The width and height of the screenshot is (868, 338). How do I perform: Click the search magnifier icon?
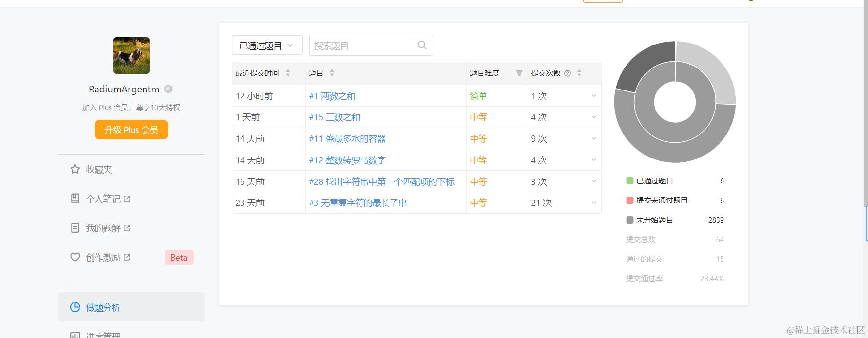pos(422,45)
